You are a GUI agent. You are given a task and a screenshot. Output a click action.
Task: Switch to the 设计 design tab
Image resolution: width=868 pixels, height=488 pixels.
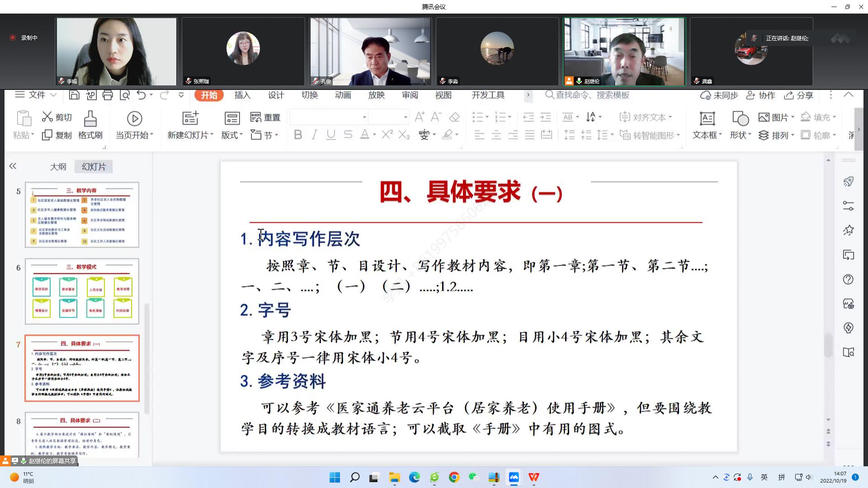276,95
